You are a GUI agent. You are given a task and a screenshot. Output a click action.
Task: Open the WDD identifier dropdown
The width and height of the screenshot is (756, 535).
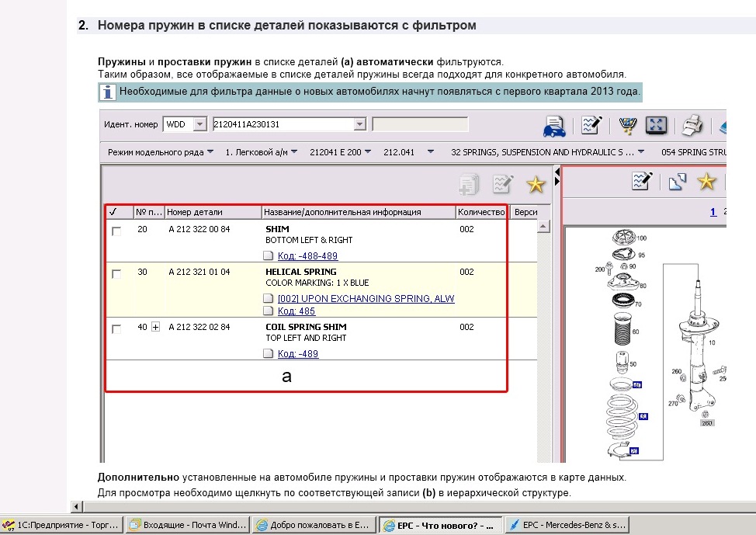coord(199,124)
